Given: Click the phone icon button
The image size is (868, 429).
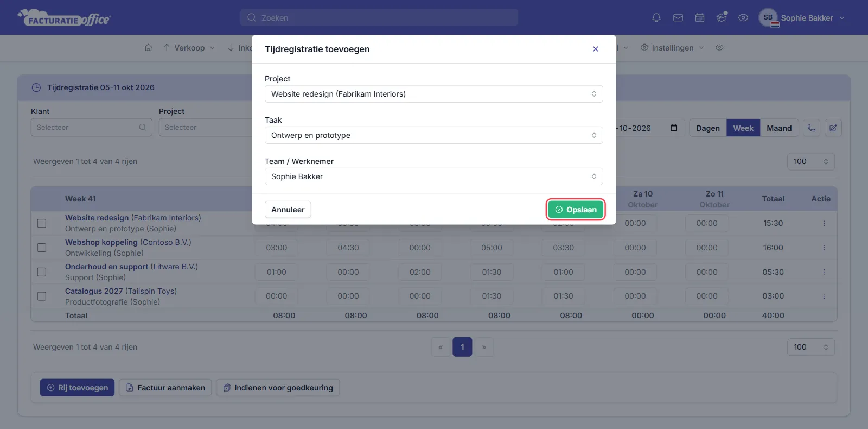Looking at the screenshot, I should pyautogui.click(x=812, y=128).
